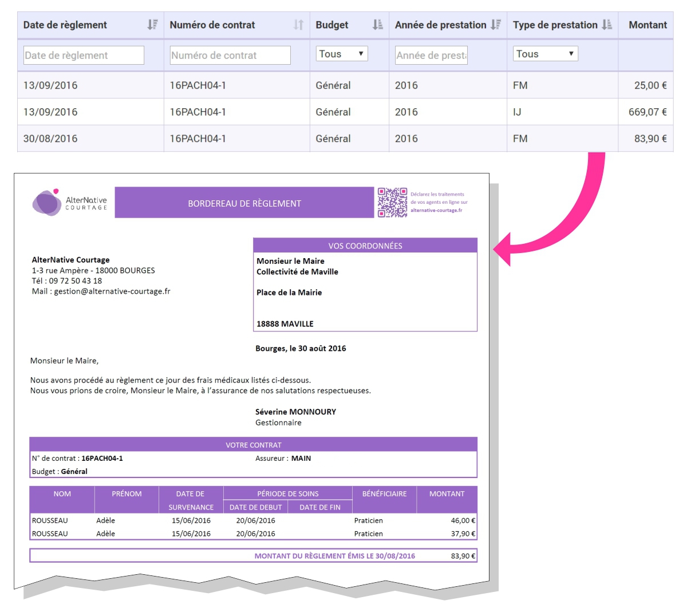Select the row with amount 669,07 €
This screenshot has width=687, height=616.
click(x=345, y=112)
